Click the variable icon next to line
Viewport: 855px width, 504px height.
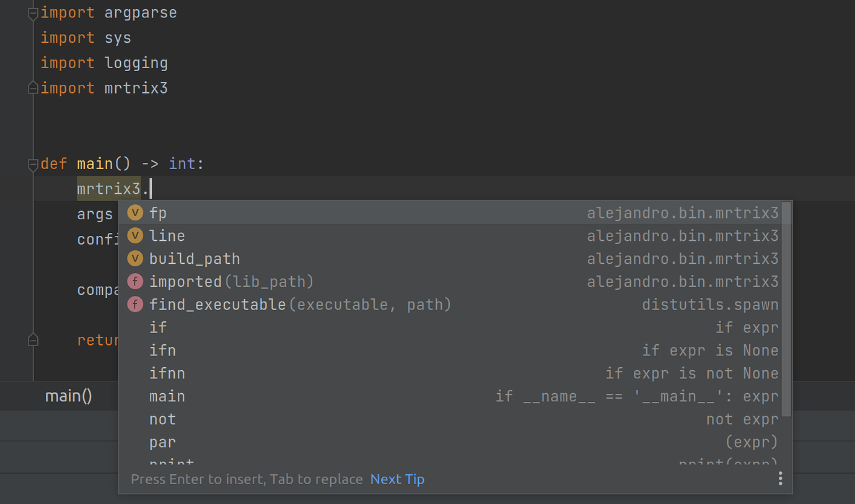click(134, 235)
